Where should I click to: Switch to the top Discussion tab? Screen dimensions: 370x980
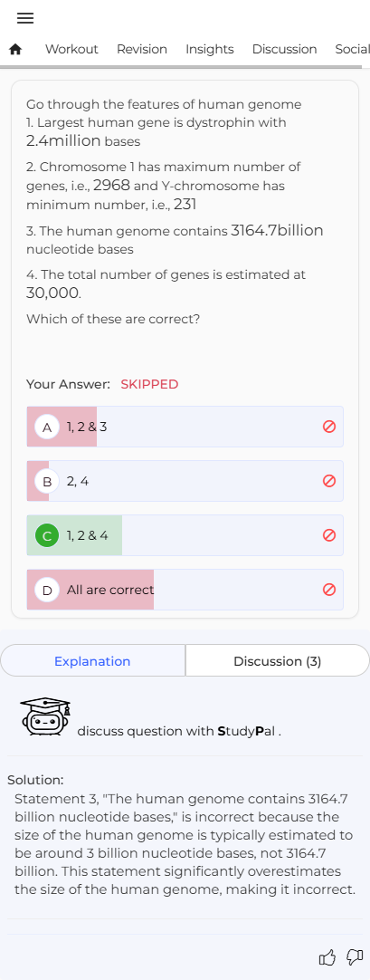pos(285,50)
